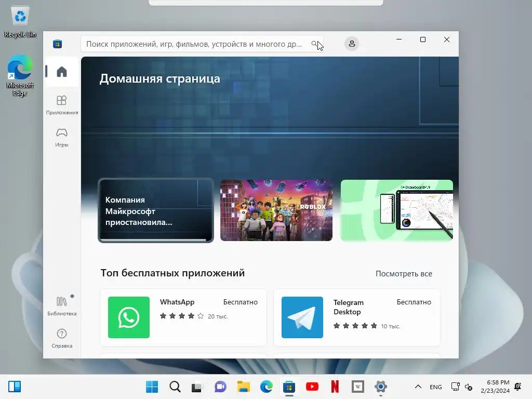The image size is (532, 399).
Task: Open the W app on taskbar
Action: click(357, 387)
